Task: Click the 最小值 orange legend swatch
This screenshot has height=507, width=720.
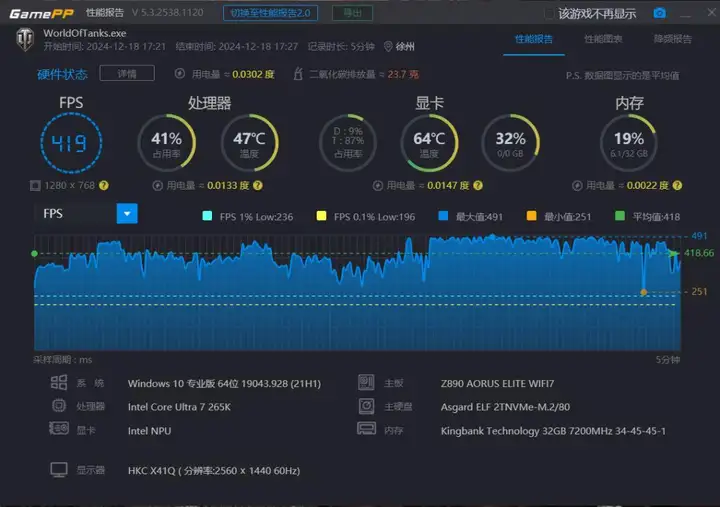Action: pos(531,216)
